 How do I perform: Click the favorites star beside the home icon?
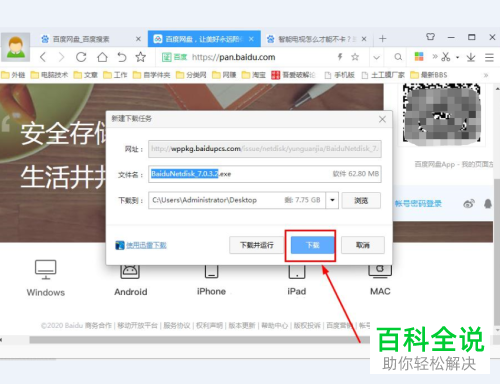pyautogui.click(x=141, y=57)
